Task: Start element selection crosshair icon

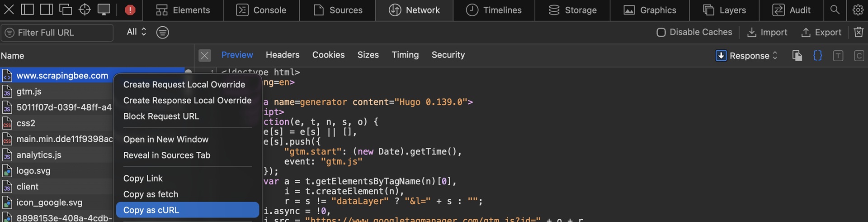Action: point(85,10)
